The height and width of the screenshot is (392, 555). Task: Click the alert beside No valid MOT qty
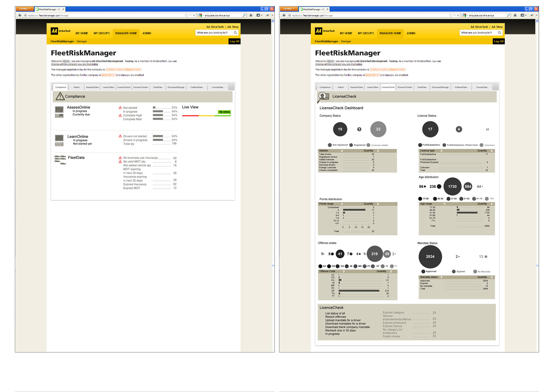pos(120,161)
